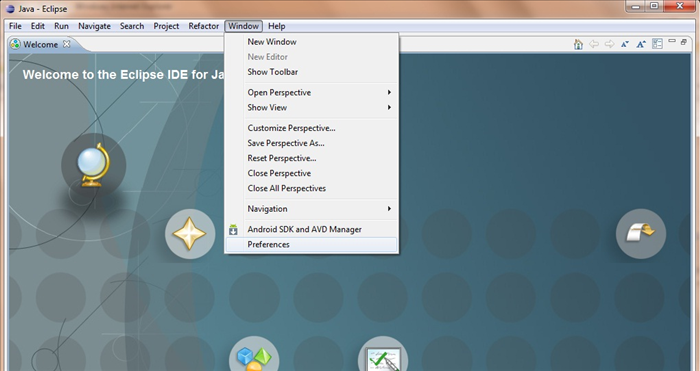
Task: Click Close All Perspectives entry
Action: pos(311,188)
